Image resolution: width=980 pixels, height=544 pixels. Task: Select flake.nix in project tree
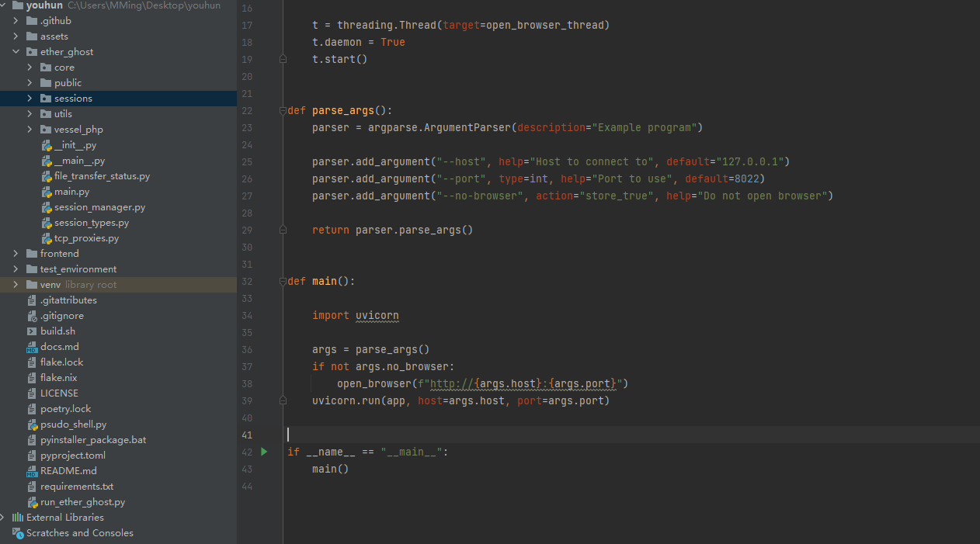tap(59, 378)
